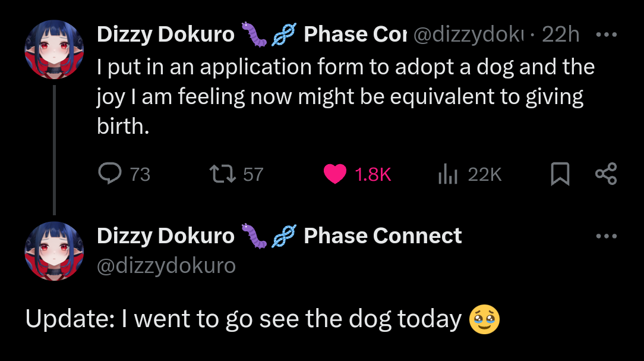The height and width of the screenshot is (361, 644).
Task: Click the 22K views count
Action: [x=485, y=174]
